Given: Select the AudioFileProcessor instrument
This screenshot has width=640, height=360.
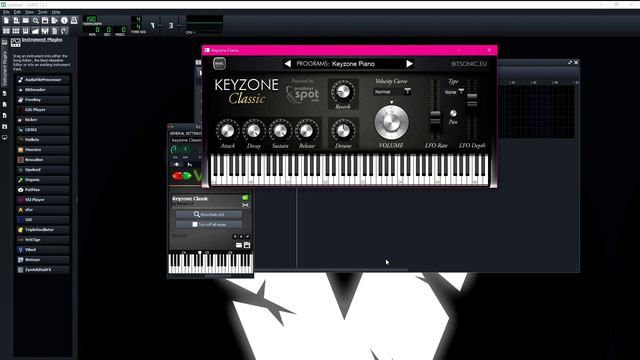Looking at the screenshot, I should [x=43, y=80].
